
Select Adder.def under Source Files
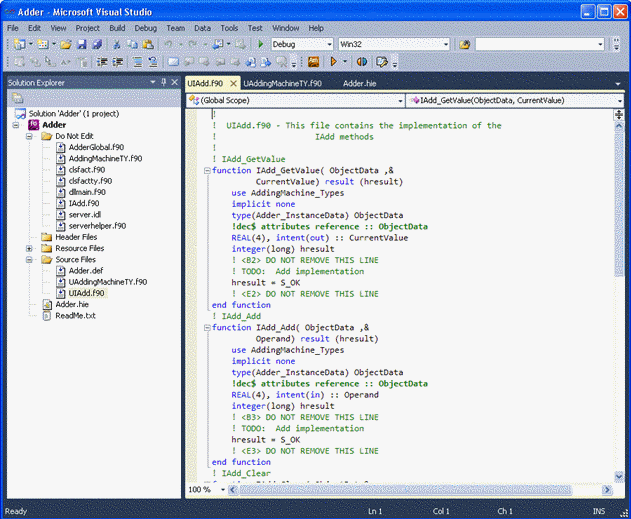(x=86, y=271)
